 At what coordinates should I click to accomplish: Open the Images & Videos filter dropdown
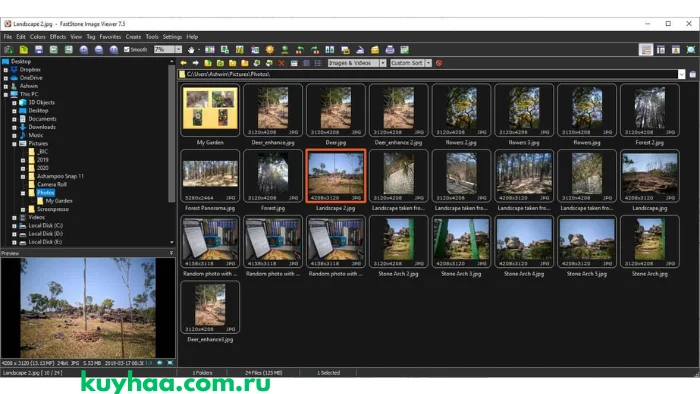pos(383,63)
